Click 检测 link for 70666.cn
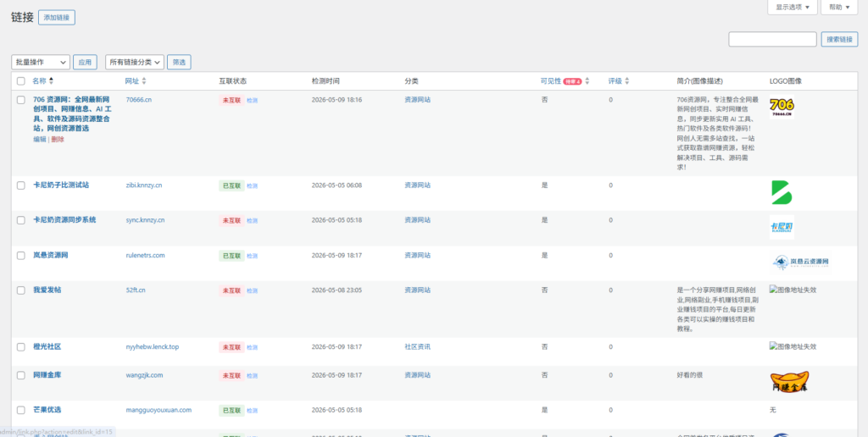Screen dimensions: 868x437 (x=252, y=101)
